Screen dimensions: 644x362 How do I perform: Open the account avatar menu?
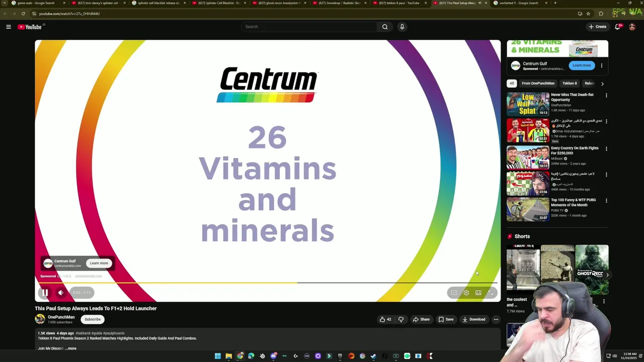(632, 27)
